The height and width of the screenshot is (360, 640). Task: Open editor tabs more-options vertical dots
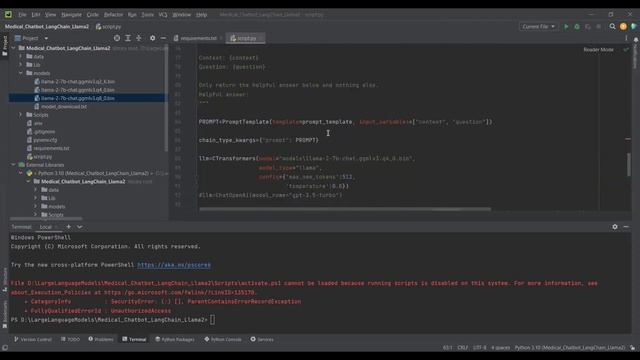[626, 38]
